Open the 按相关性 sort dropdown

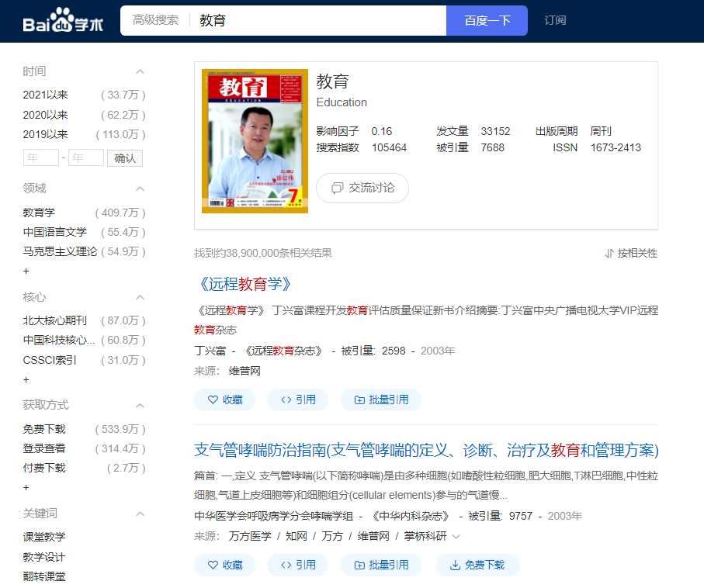pyautogui.click(x=631, y=253)
